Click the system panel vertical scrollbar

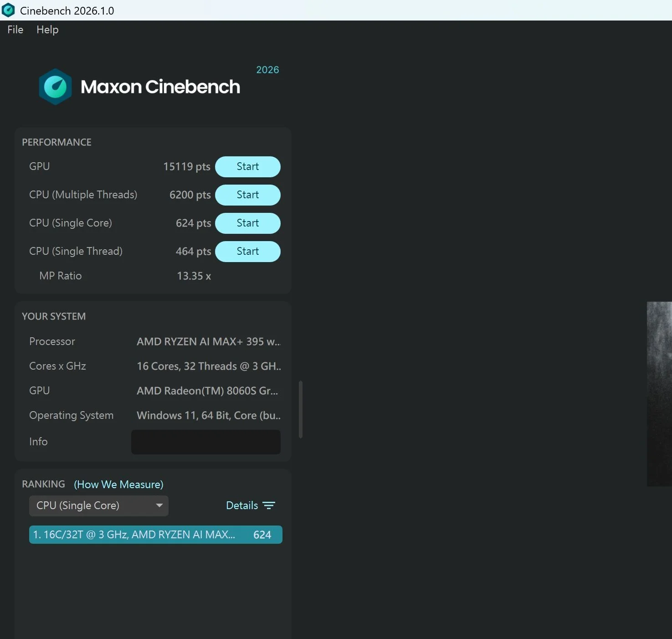click(x=301, y=409)
